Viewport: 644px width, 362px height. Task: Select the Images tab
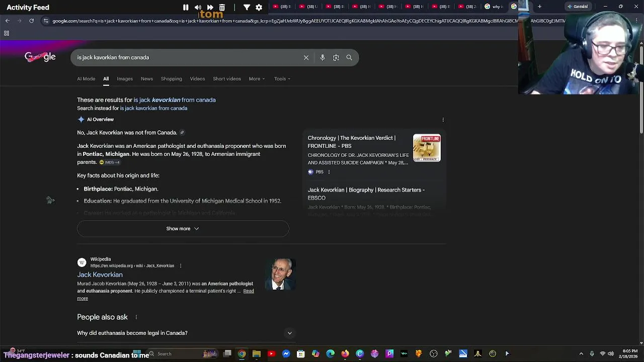tap(125, 79)
